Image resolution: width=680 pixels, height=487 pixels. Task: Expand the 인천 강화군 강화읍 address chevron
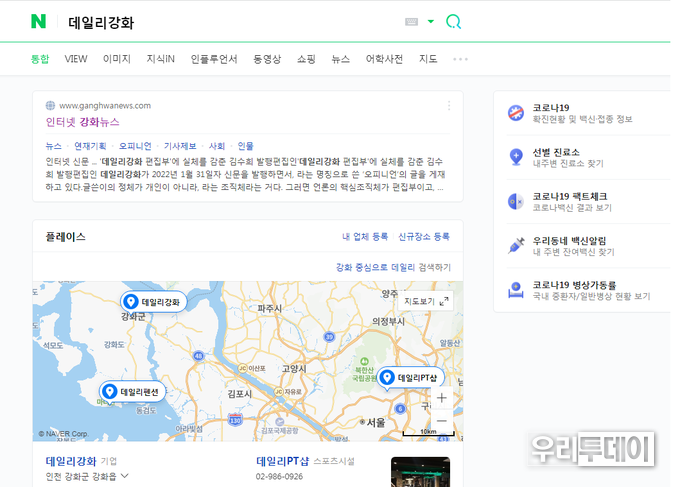[124, 476]
